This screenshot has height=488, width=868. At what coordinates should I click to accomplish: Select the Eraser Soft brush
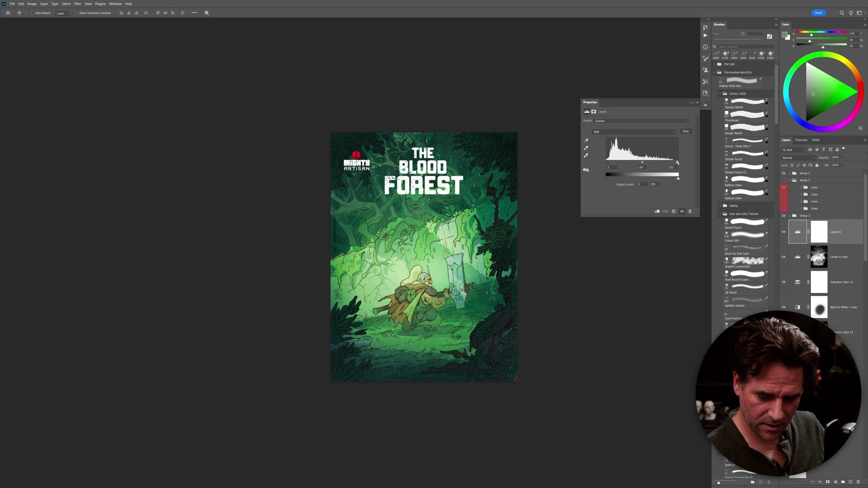coord(747,236)
